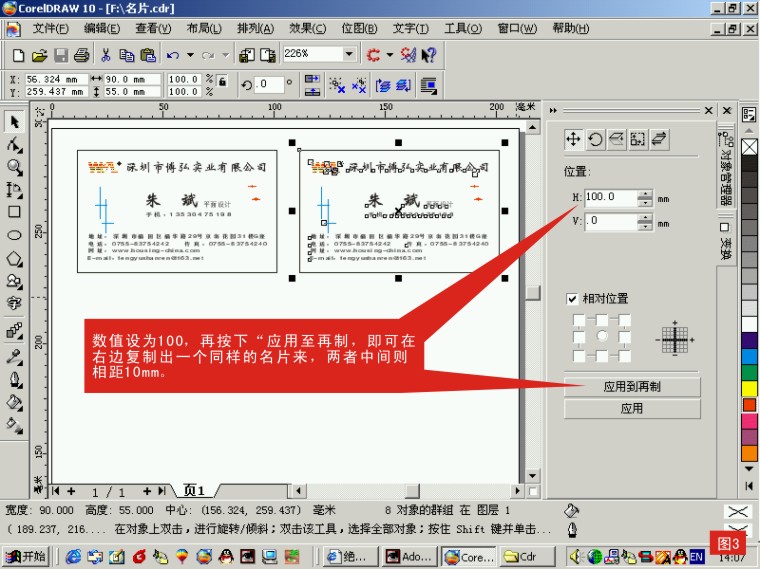760x569 pixels.
Task: Copy the selected object
Action: [x=127, y=55]
